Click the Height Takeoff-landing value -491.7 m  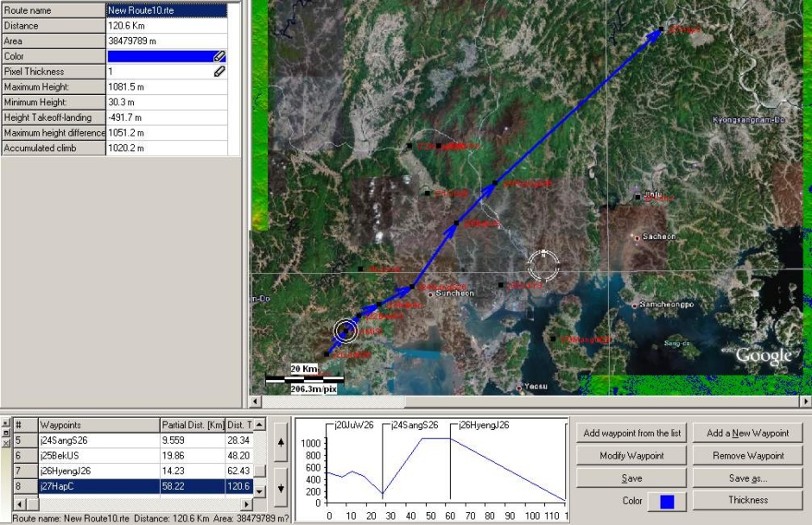click(166, 117)
